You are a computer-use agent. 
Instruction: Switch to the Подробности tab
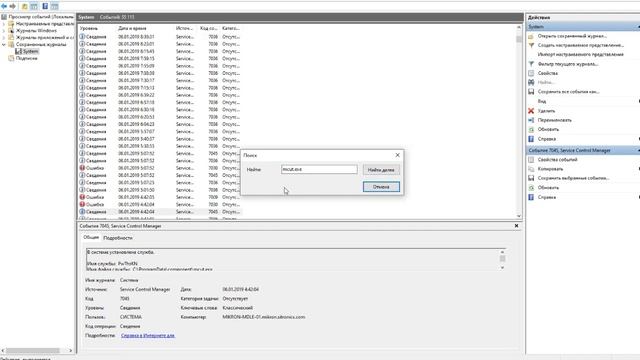tap(118, 238)
